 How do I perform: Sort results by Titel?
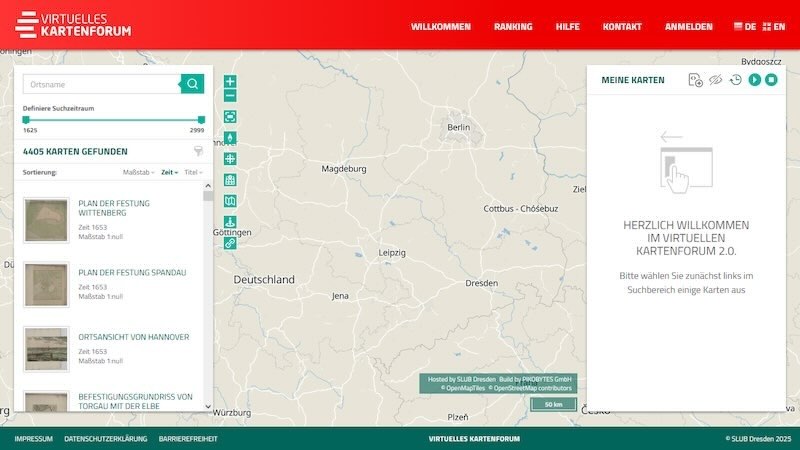192,172
